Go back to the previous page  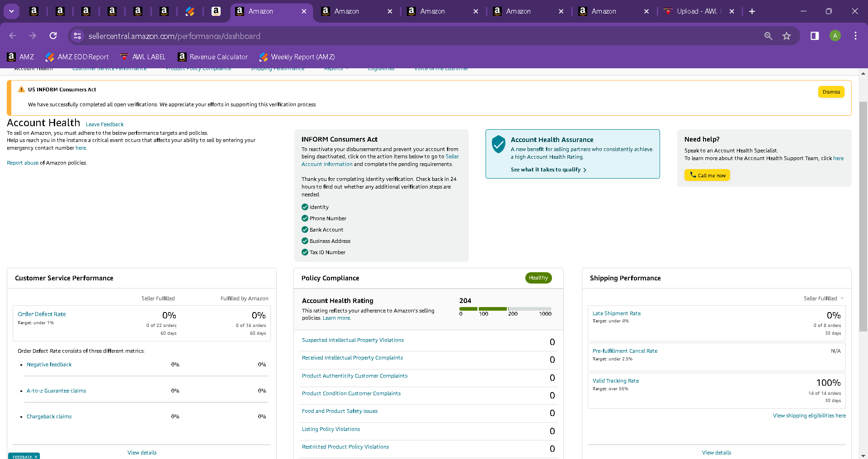[x=13, y=36]
